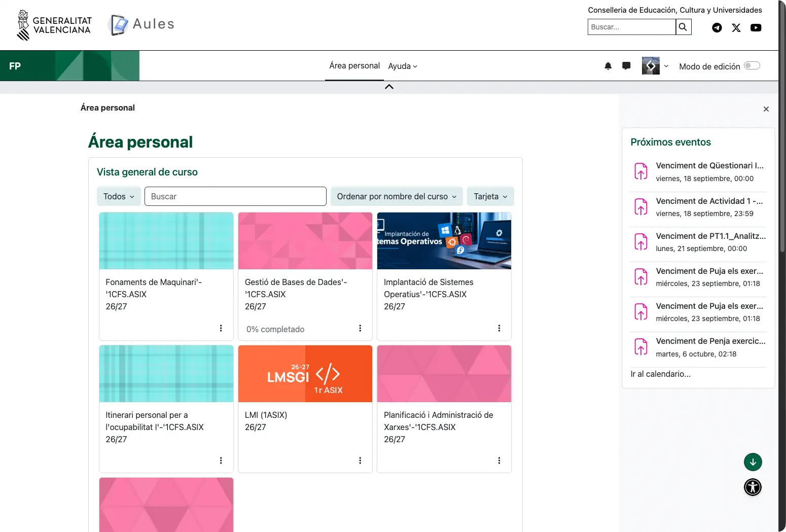Open Venciment de Penja exercic event
The image size is (786, 532).
coord(711,341)
